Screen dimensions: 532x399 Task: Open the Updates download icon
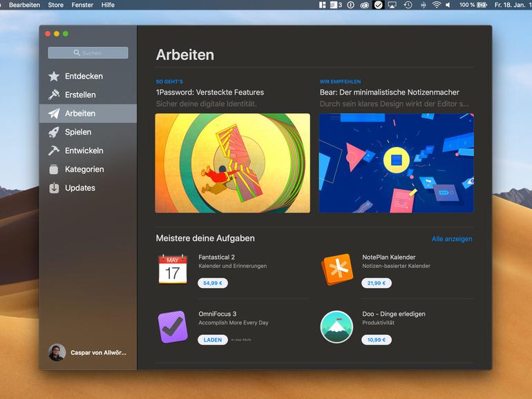point(54,188)
